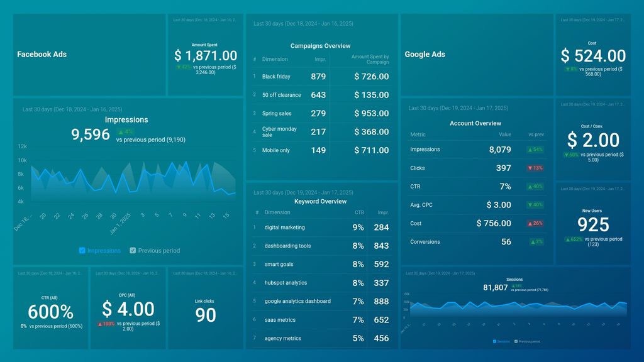644x362 pixels.
Task: Click the green 652% badge under New Users
Action: pos(574,239)
